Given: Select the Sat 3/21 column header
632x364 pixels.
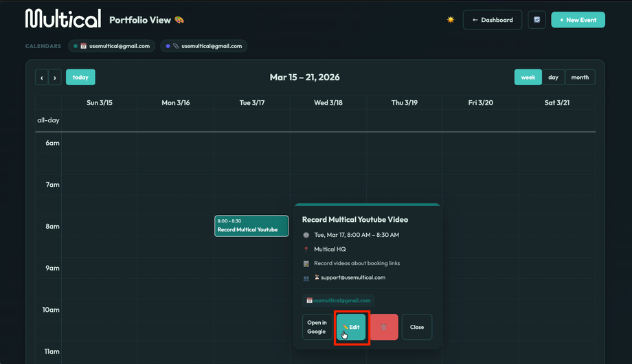Looking at the screenshot, I should tap(557, 103).
